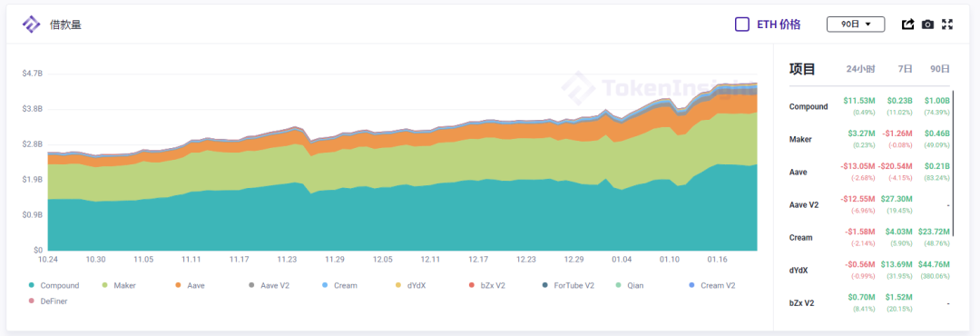Open the Compound row in project list
980x336 pixels.
point(869,106)
